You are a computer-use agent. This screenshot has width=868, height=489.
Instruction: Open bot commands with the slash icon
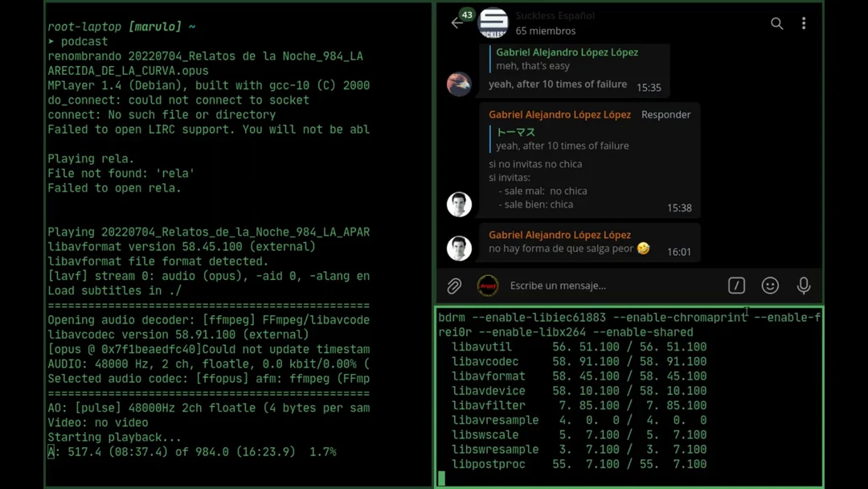(x=737, y=286)
